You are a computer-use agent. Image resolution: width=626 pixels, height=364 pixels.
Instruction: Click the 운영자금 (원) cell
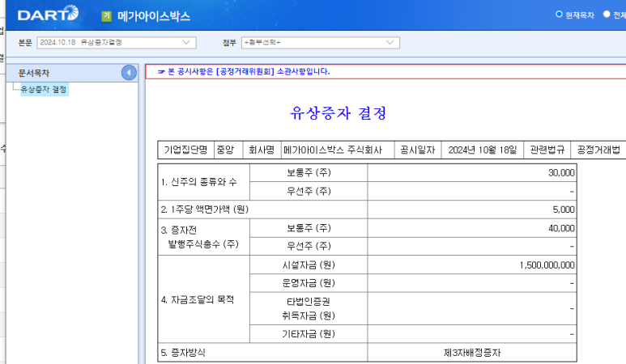click(x=309, y=283)
